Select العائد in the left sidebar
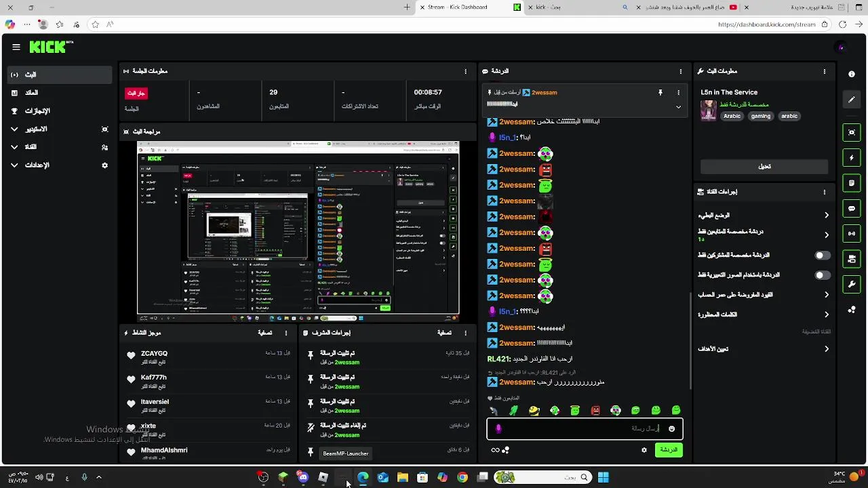Screen dimensions: 868x488 [60, 93]
